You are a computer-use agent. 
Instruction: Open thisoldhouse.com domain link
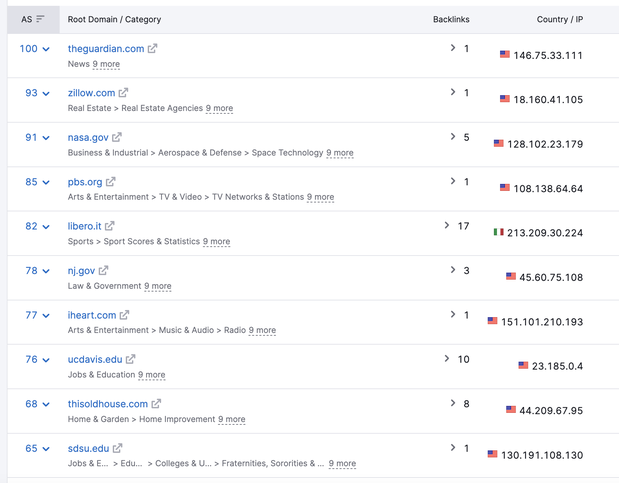[108, 404]
